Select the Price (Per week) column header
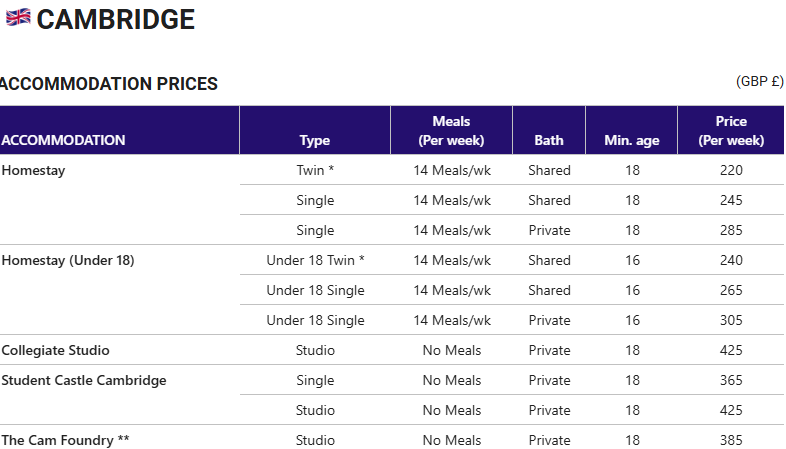 731,130
